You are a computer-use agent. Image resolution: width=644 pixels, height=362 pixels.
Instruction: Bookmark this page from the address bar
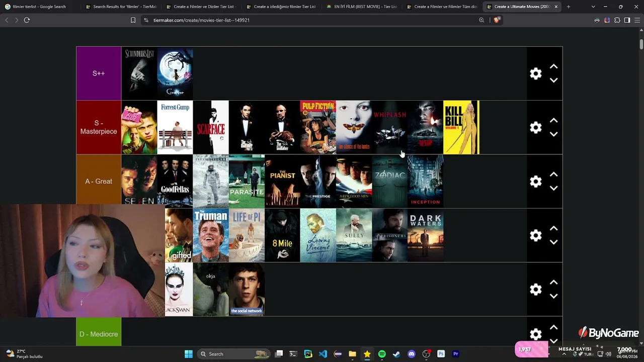point(133,20)
